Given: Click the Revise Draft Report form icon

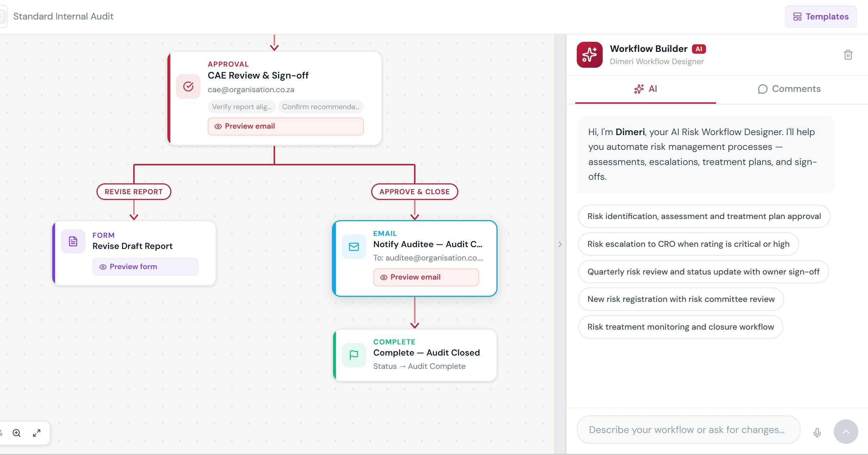Looking at the screenshot, I should pos(73,241).
